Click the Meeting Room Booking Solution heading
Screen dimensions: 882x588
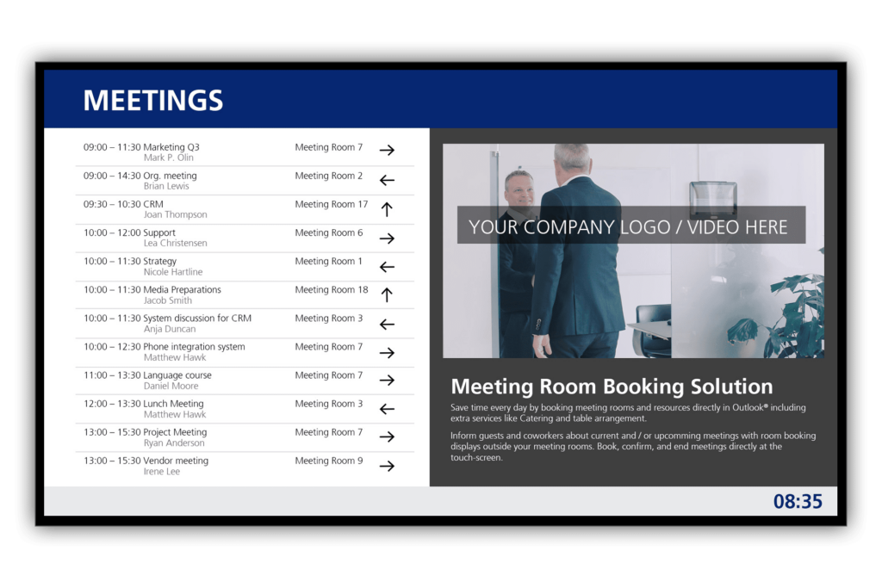612,387
